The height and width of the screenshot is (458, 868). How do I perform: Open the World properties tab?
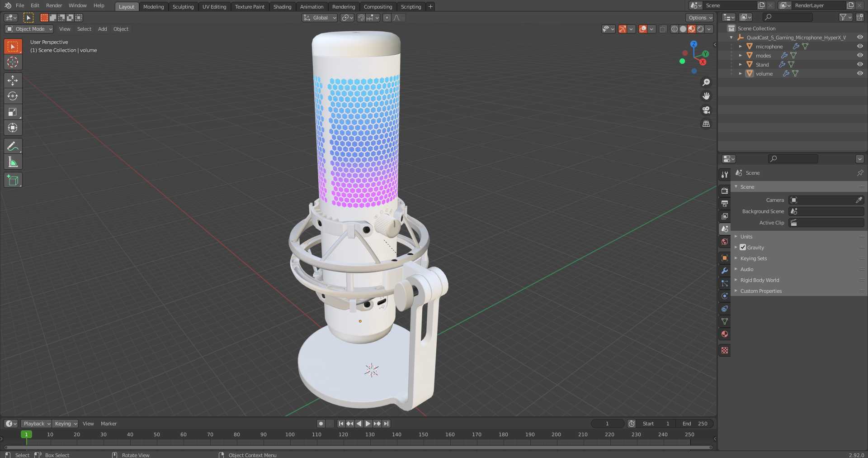[x=725, y=242]
